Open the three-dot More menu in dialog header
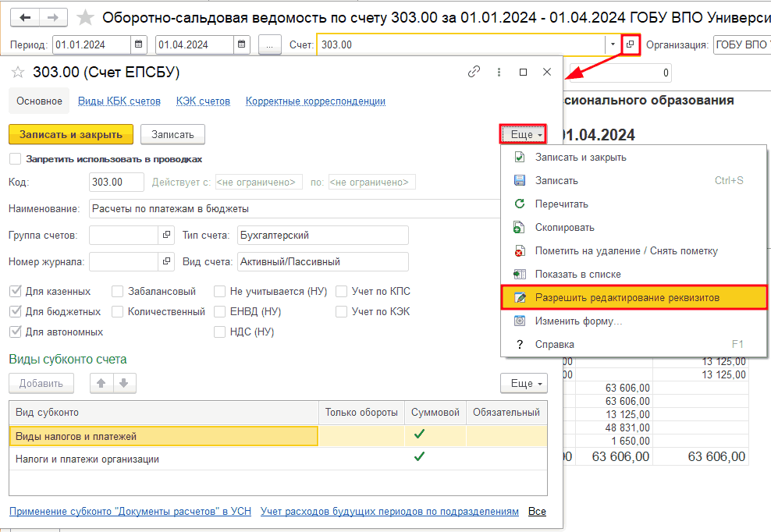Viewport: 771px width, 532px height. pyautogui.click(x=499, y=71)
